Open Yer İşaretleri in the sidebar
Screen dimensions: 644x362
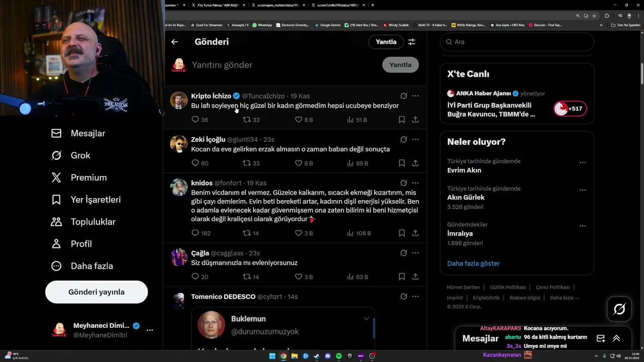[x=86, y=200]
